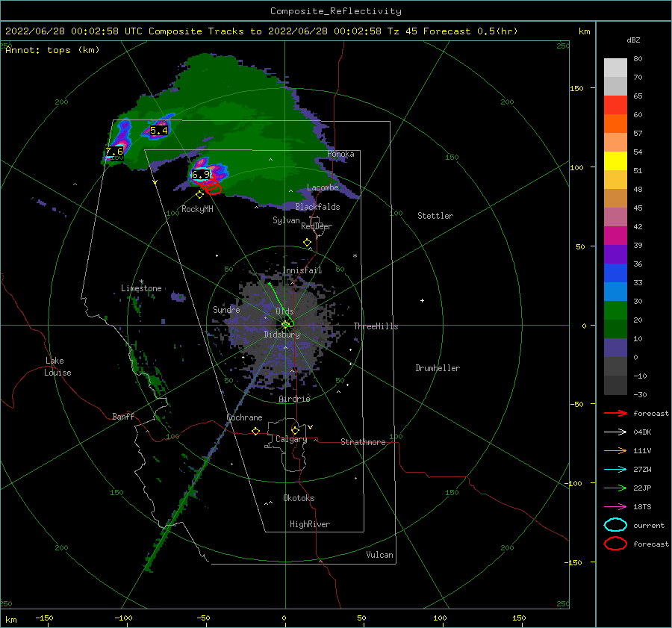This screenshot has width=672, height=628.
Task: Click the yellow diamond marker below RedDeer
Action: (x=308, y=243)
